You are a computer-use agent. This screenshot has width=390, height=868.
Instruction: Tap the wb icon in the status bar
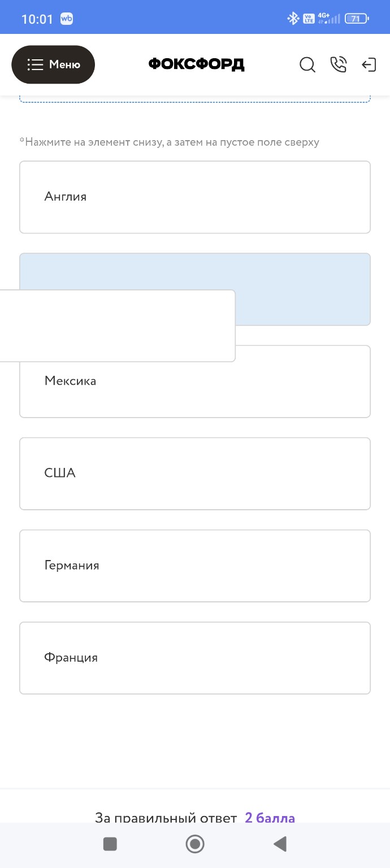pyautogui.click(x=67, y=17)
